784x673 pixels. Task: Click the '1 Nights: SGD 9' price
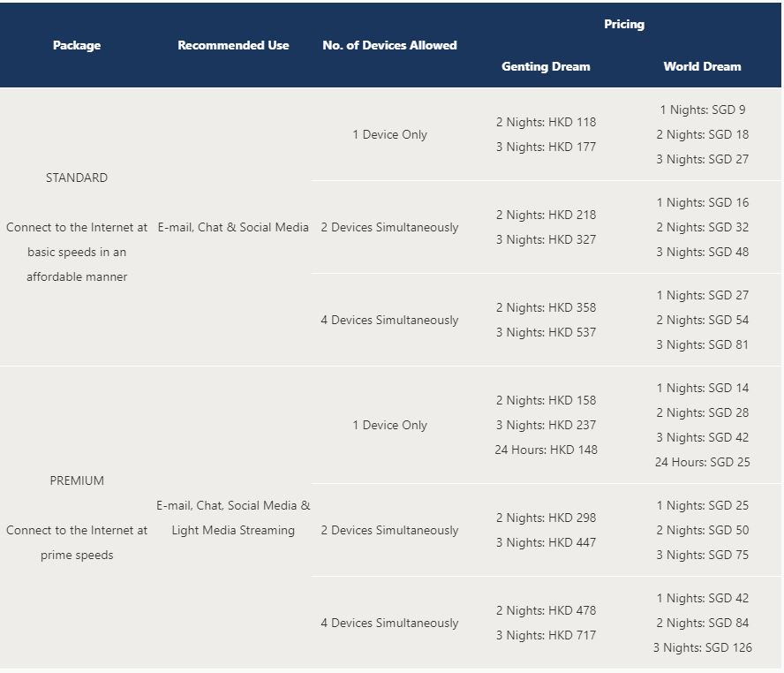703,110
